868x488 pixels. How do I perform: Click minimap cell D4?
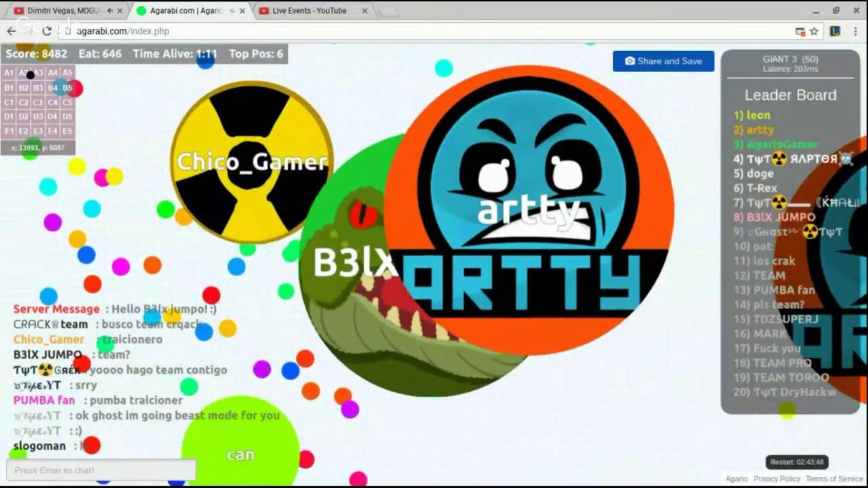click(53, 117)
